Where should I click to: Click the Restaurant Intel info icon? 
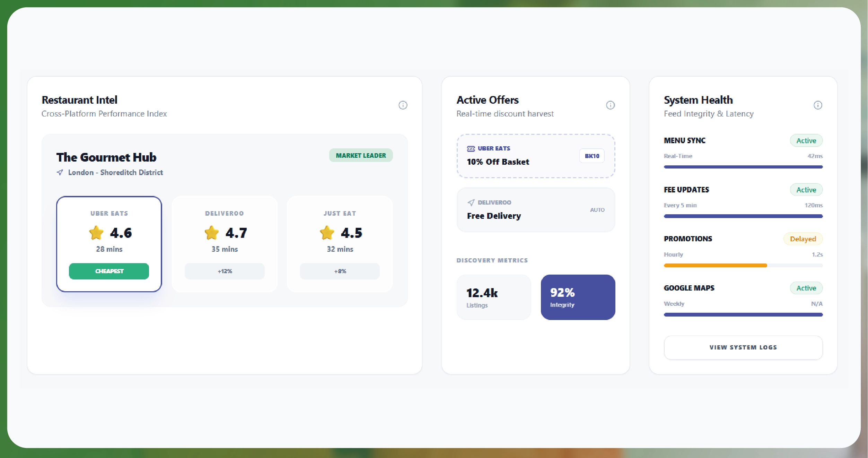403,105
